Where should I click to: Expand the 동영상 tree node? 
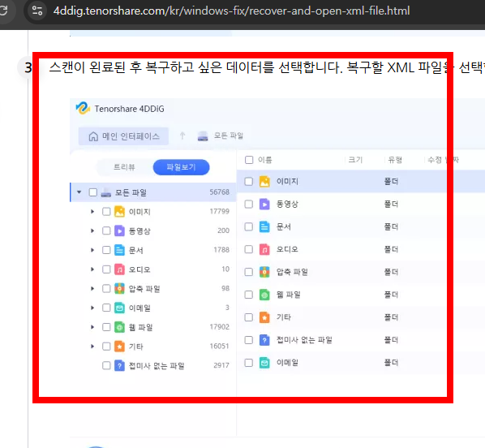coord(92,230)
